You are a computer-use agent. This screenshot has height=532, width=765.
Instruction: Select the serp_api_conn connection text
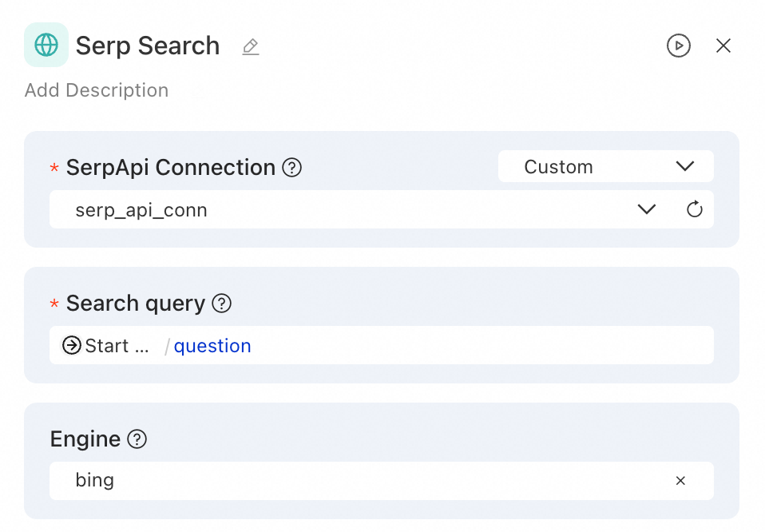141,210
